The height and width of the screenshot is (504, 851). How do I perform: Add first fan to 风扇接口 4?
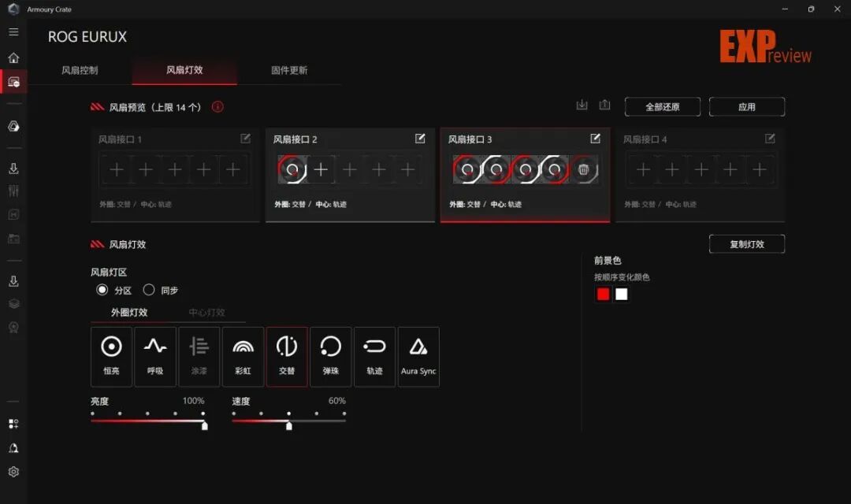(x=643, y=170)
